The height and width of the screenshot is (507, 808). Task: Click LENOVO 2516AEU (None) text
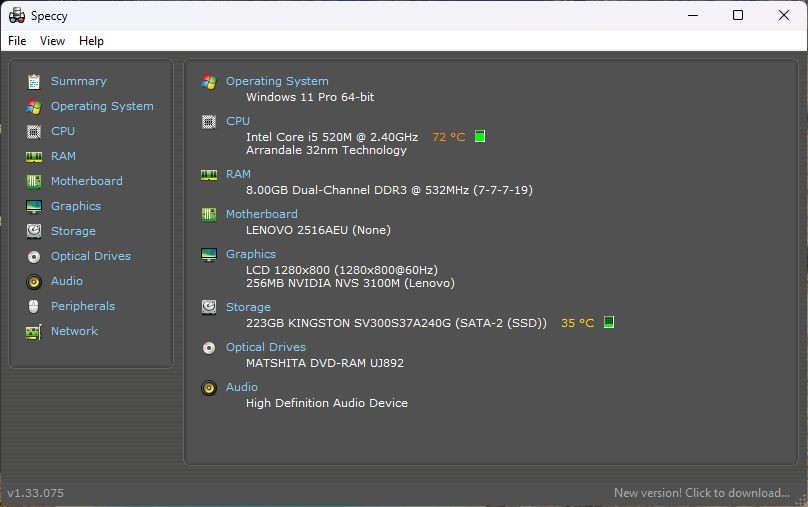318,230
